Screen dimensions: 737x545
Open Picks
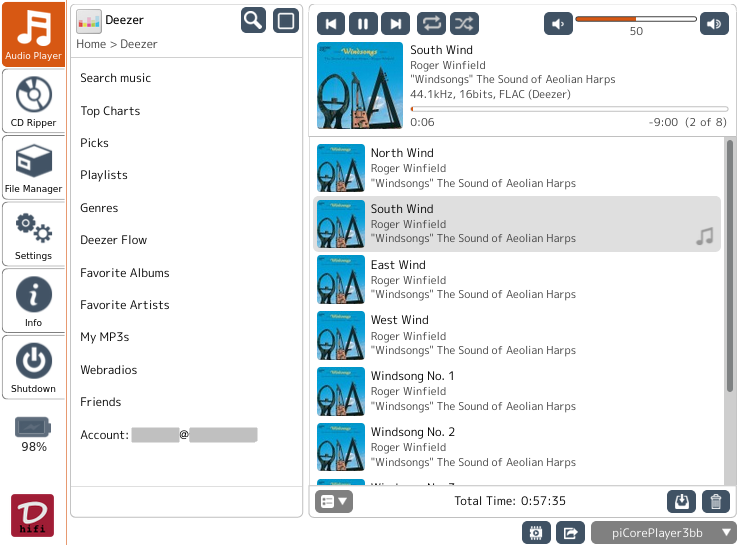tap(94, 143)
